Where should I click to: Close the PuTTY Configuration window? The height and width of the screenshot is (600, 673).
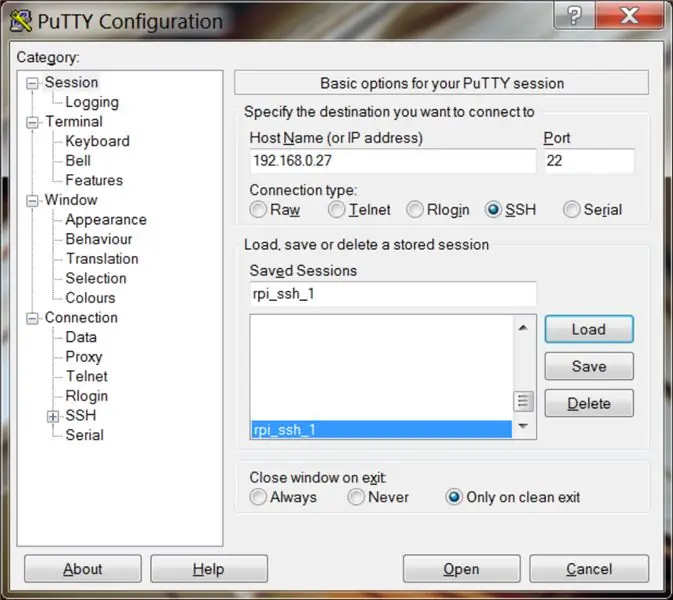tap(629, 15)
